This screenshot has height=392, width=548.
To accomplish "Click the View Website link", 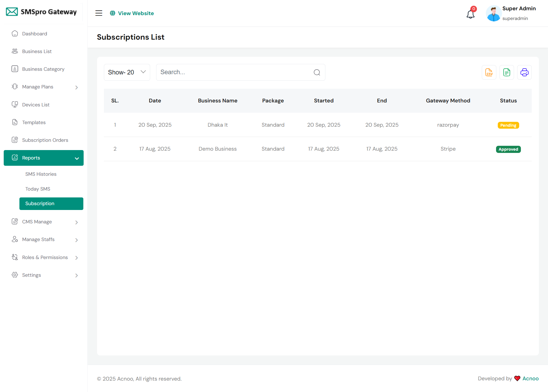I will tap(136, 13).
